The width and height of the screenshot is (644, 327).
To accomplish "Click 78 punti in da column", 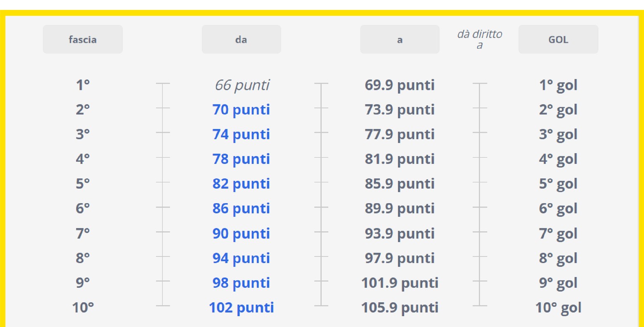I will coord(241,159).
